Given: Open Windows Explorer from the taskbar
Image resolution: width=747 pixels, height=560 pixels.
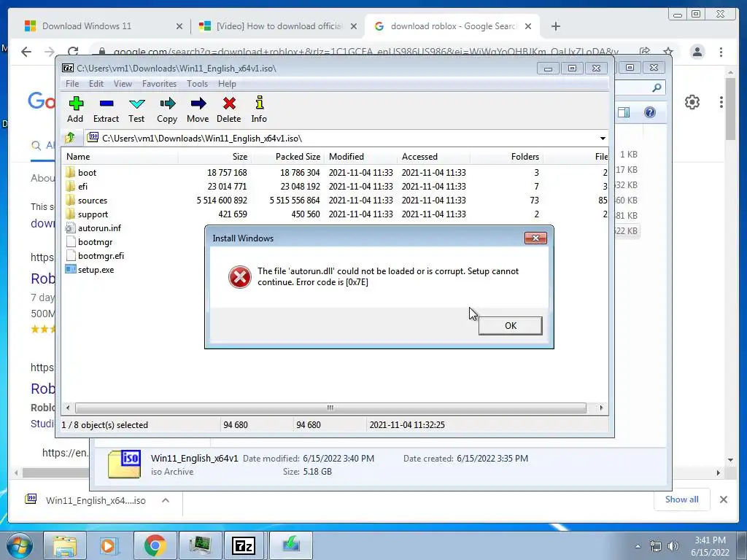Looking at the screenshot, I should coord(65,545).
